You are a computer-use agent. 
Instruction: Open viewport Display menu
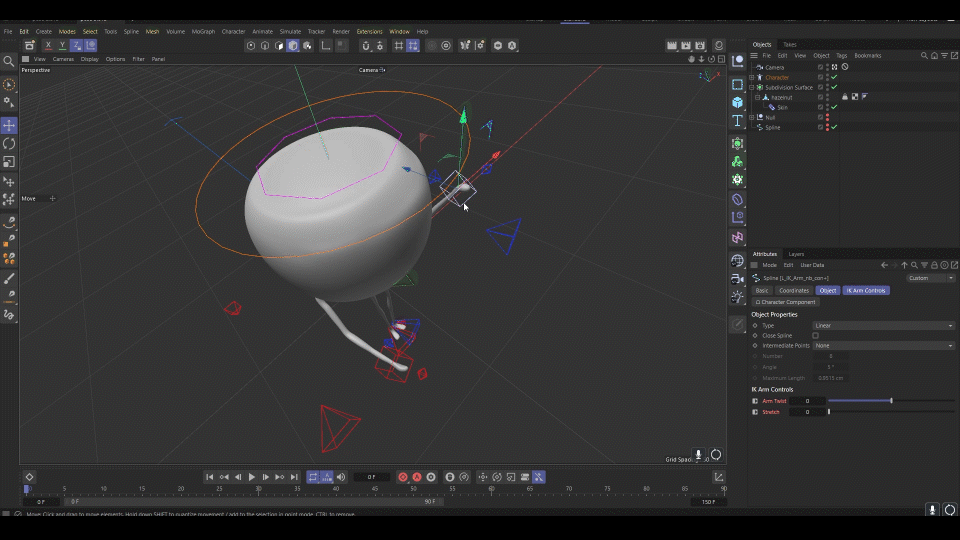[89, 59]
